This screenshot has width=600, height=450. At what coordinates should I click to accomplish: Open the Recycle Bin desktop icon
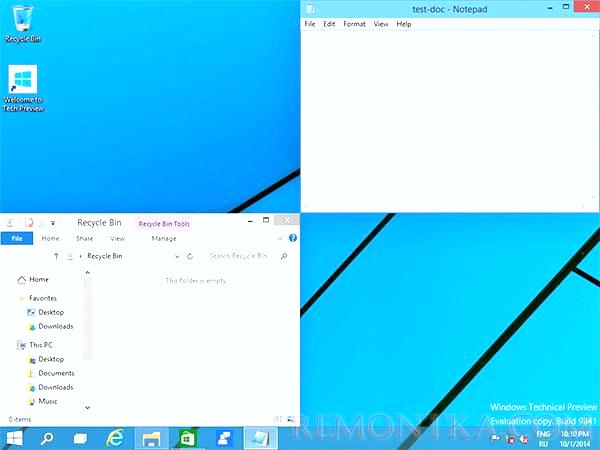[22, 23]
